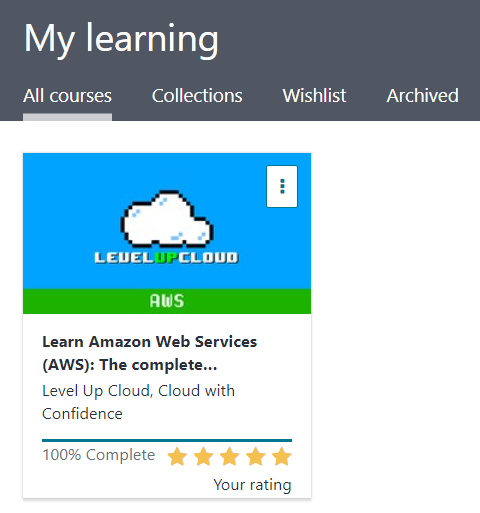Open the Learn Amazon Web Services course title
This screenshot has width=480, height=513.
click(150, 353)
